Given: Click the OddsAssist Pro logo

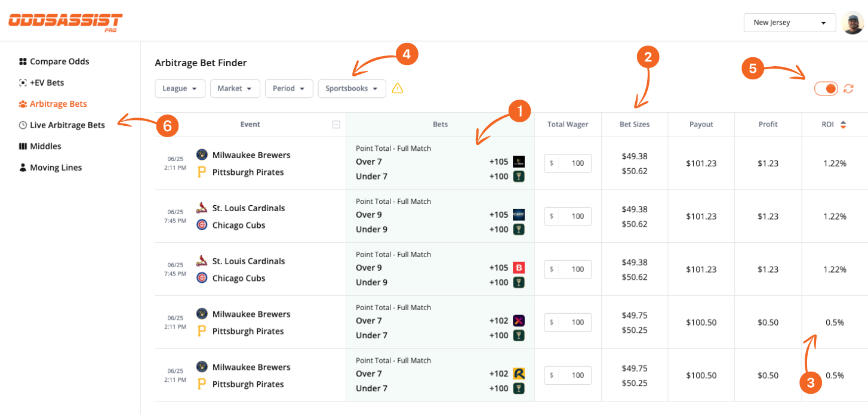Looking at the screenshot, I should coord(64,21).
